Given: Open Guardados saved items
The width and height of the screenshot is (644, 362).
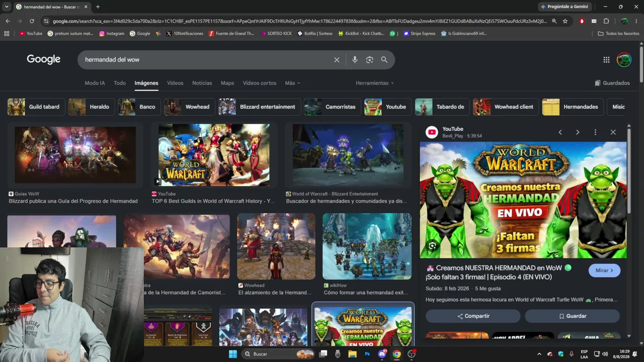Looking at the screenshot, I should (612, 83).
